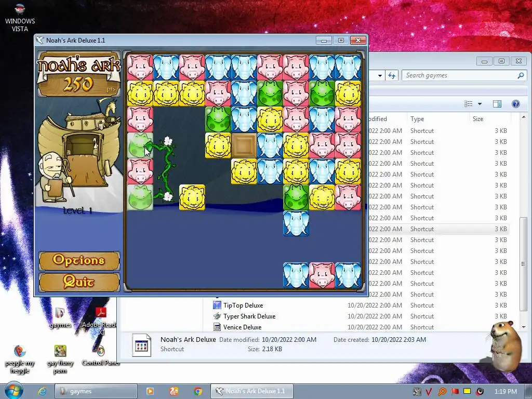Open the view options dropdown arrow in Explorer
This screenshot has width=532, height=399.
click(x=480, y=104)
